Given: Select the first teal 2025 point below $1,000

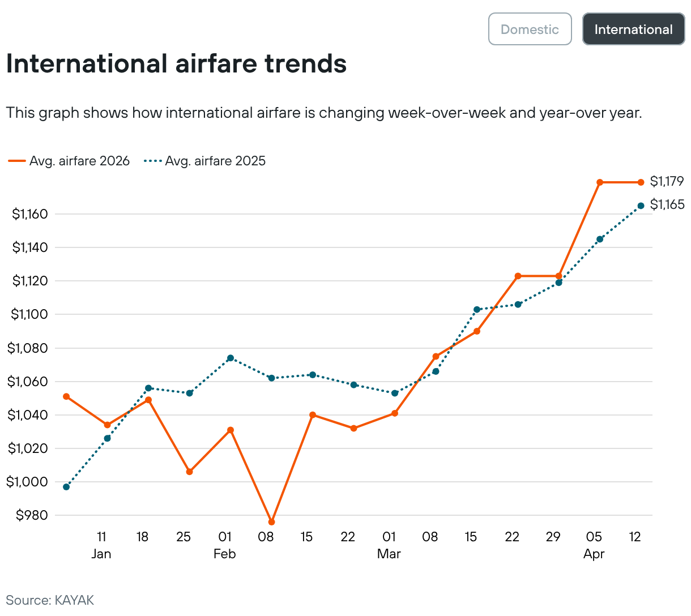Looking at the screenshot, I should [x=66, y=487].
